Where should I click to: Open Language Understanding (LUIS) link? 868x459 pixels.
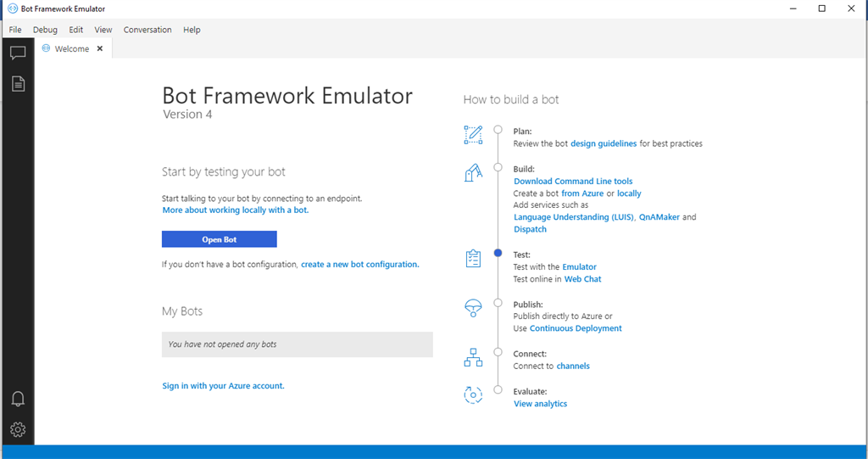[x=574, y=217]
